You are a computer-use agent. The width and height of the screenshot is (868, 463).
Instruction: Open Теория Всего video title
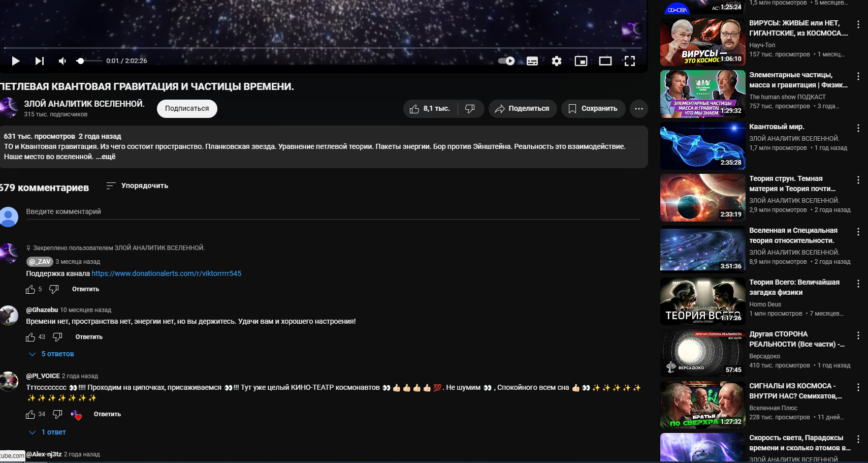click(794, 287)
